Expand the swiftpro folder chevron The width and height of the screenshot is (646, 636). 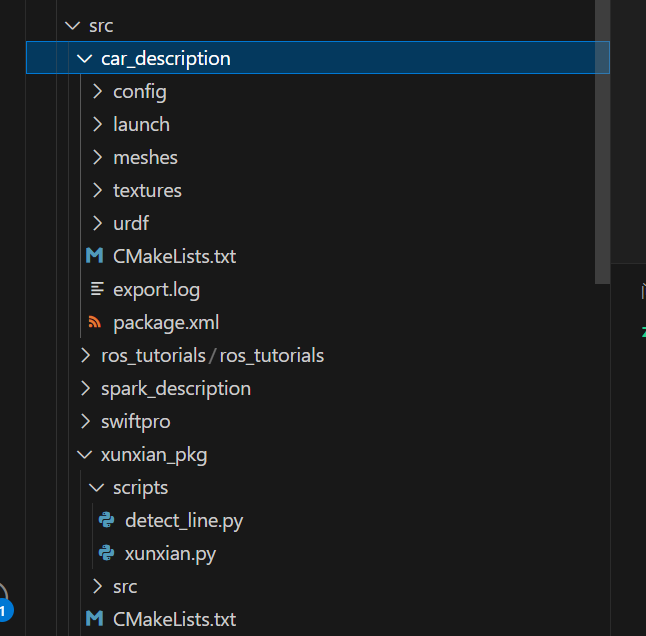85,421
